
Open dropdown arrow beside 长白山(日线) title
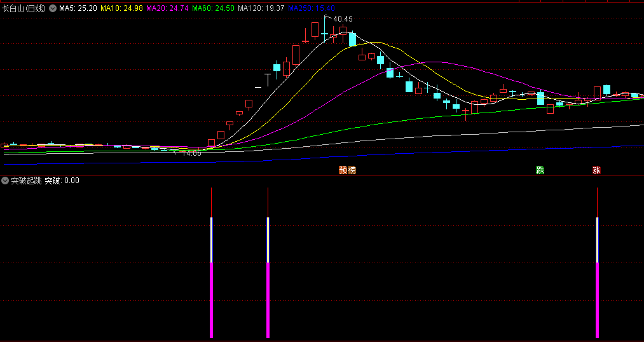pyautogui.click(x=52, y=8)
